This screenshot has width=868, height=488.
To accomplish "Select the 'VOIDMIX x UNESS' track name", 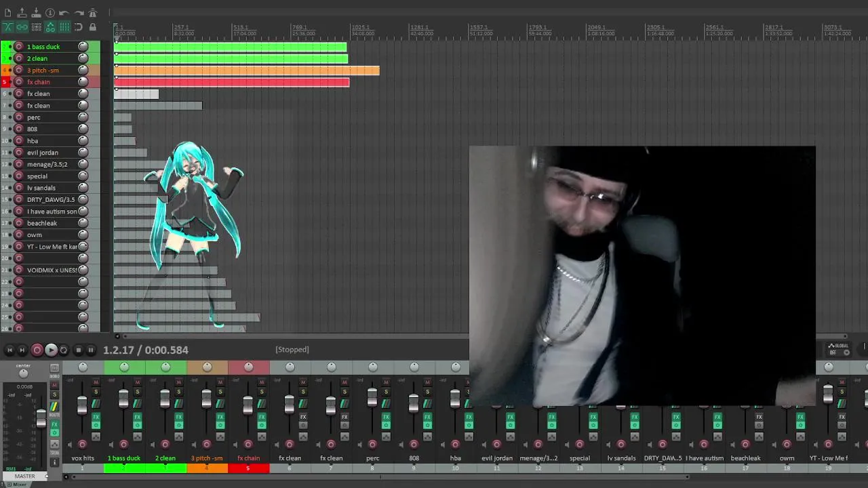I will tap(52, 270).
